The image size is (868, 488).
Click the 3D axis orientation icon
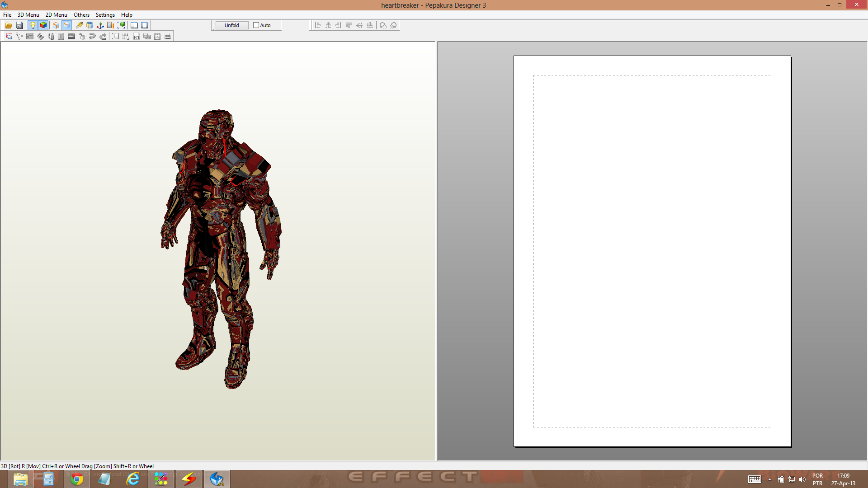coord(100,25)
